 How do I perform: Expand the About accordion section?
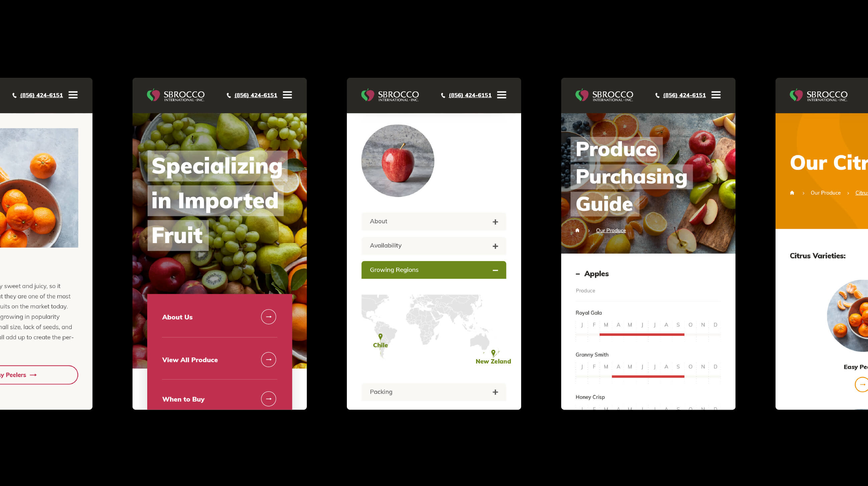pos(433,221)
